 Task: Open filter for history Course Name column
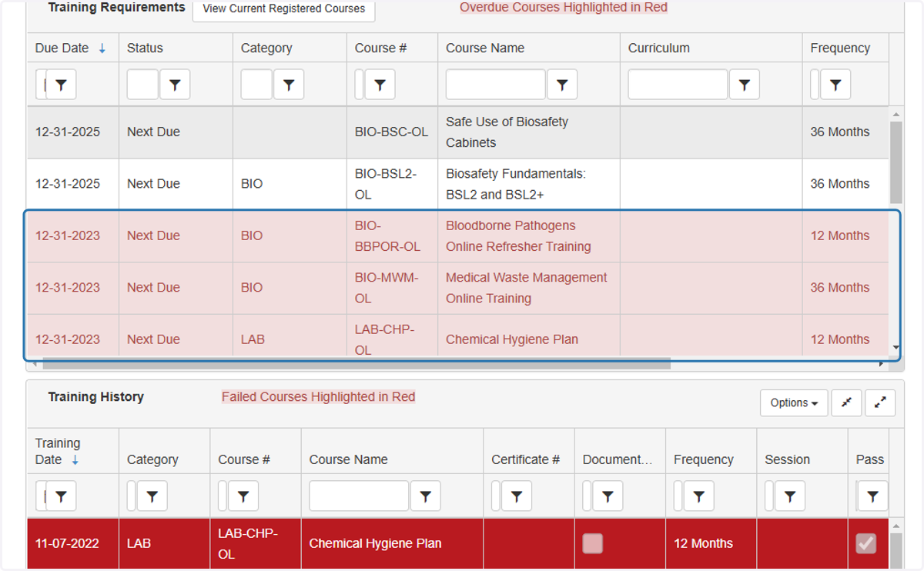(x=425, y=496)
